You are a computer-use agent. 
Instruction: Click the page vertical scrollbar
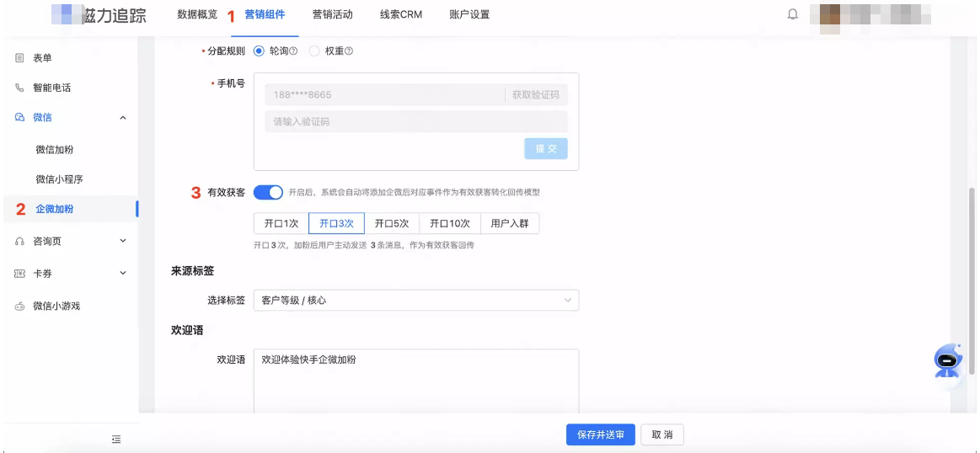pyautogui.click(x=972, y=280)
